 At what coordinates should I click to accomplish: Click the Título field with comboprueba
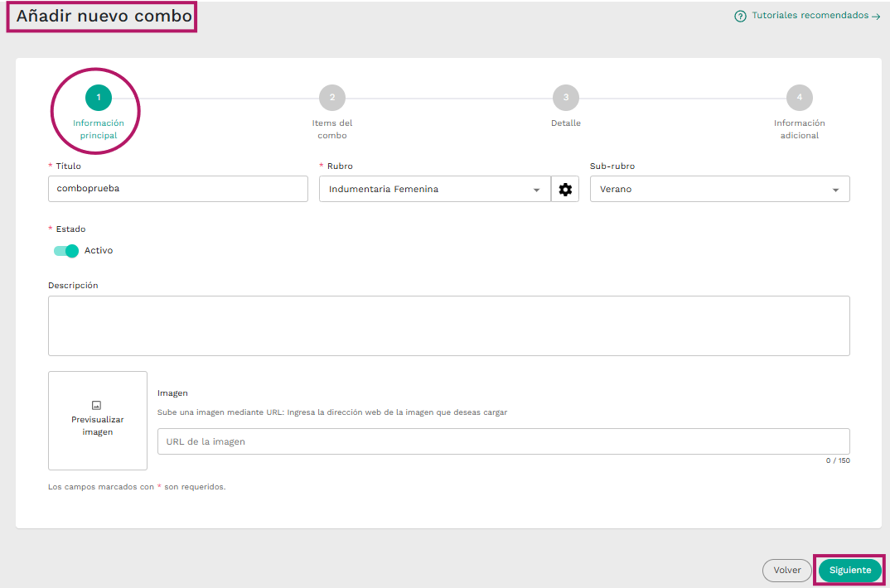tap(178, 189)
